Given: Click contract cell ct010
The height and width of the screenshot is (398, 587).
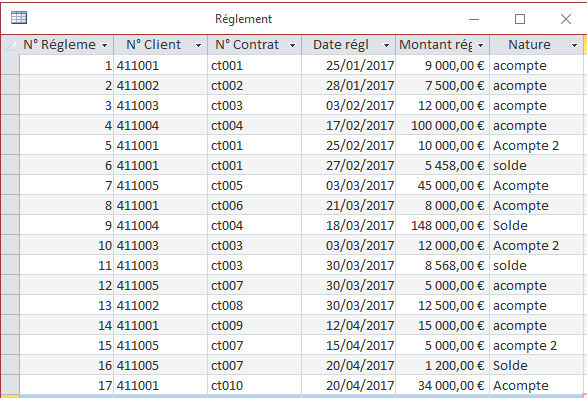Looking at the screenshot, I should [255, 385].
